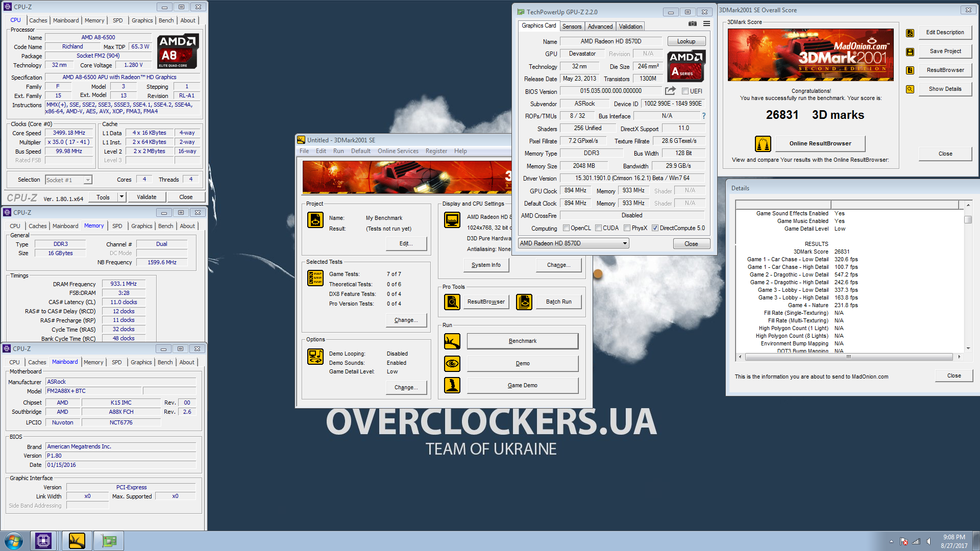Open the Online Services menu
Viewport: 980px width, 551px height.
pyautogui.click(x=398, y=151)
